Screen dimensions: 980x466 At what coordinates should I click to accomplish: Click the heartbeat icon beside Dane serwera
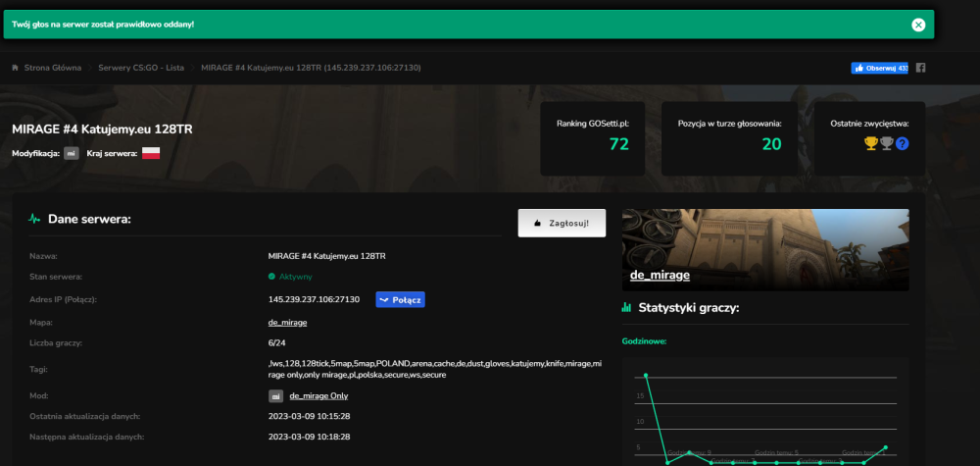click(34, 219)
